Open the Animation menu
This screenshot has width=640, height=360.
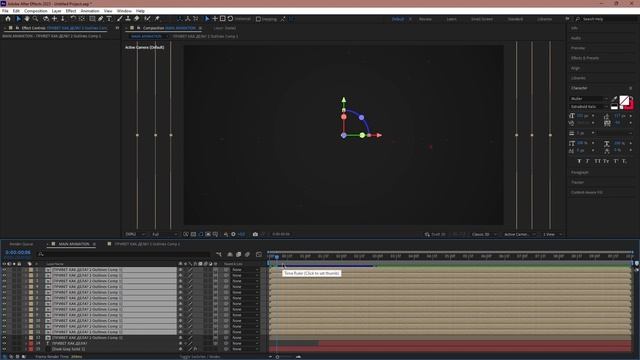tap(90, 11)
